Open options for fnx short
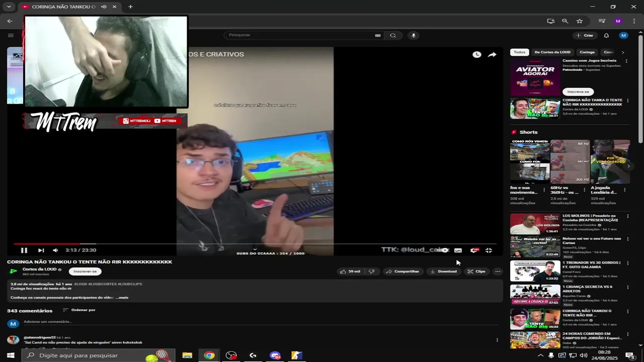The height and width of the screenshot is (362, 644). tap(544, 190)
